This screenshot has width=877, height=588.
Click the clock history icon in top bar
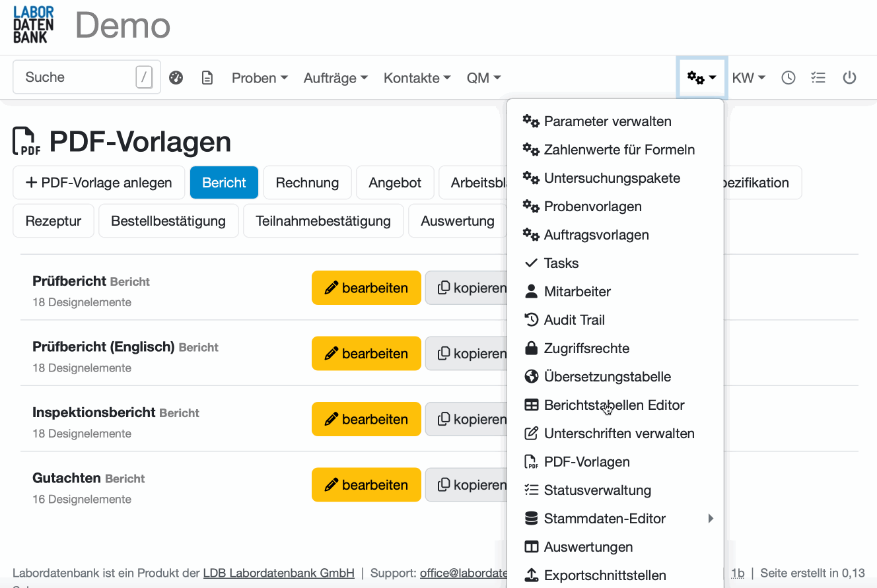click(788, 77)
